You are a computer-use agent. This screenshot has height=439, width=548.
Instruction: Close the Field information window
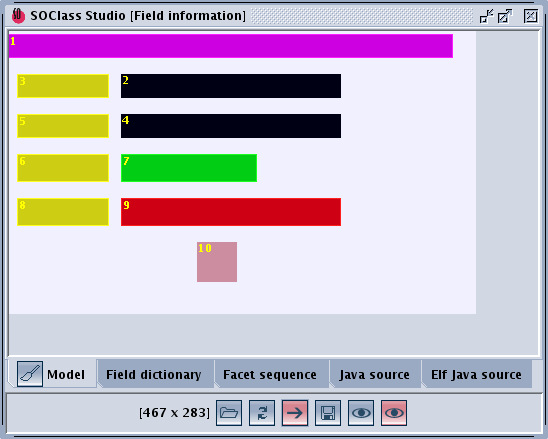tap(531, 16)
